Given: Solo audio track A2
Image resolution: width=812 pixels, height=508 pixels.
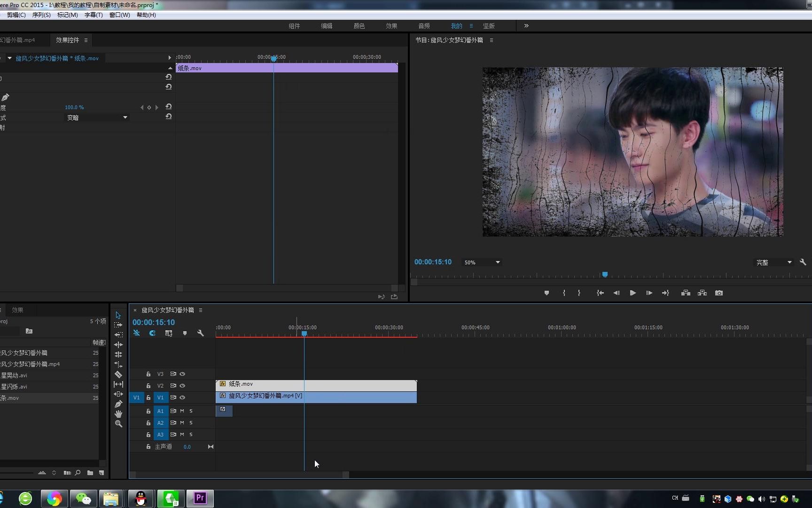Looking at the screenshot, I should 191,423.
